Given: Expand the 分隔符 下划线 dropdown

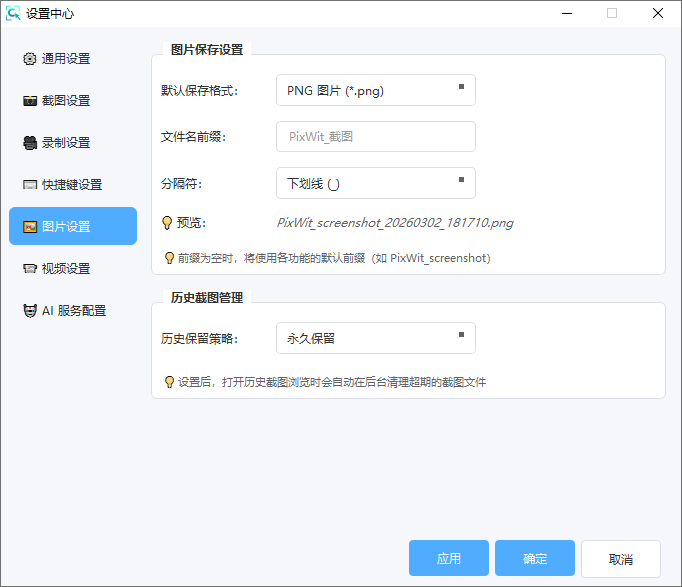Looking at the screenshot, I should pos(376,183).
